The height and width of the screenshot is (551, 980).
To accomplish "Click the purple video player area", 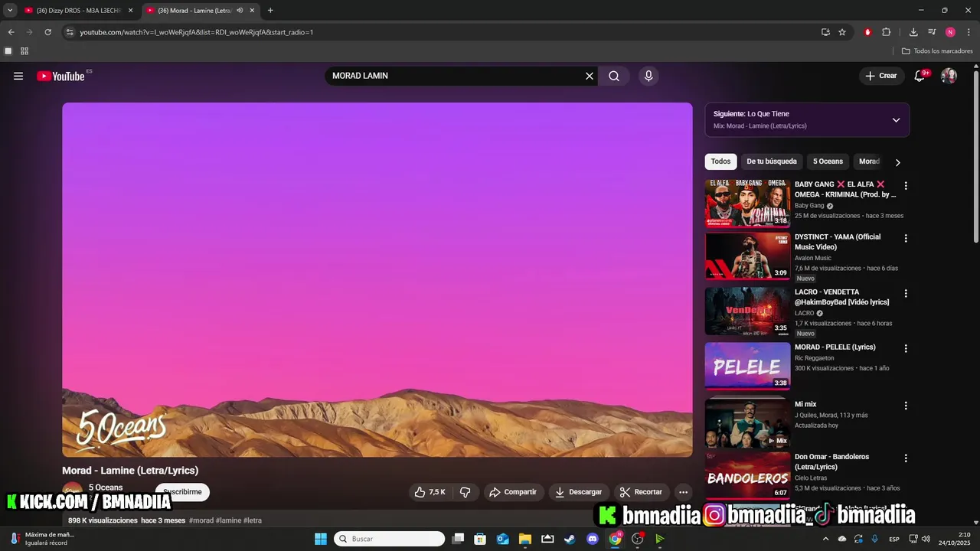I will 377,280.
